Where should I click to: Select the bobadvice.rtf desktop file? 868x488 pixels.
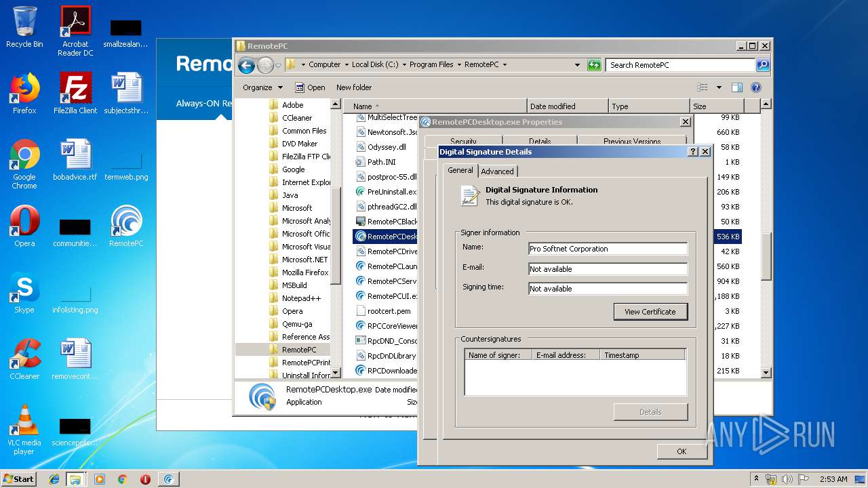[75, 160]
